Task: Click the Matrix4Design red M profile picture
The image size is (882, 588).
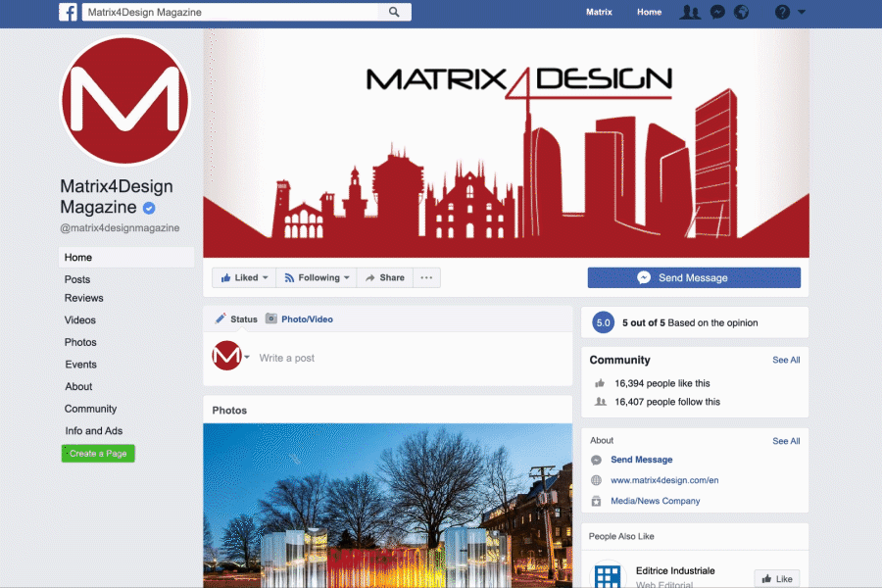Action: (x=124, y=100)
